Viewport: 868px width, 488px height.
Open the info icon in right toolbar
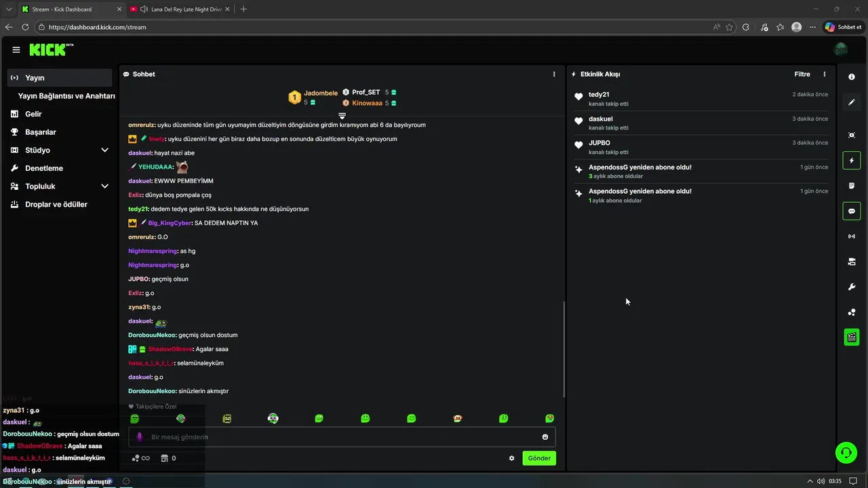click(852, 77)
